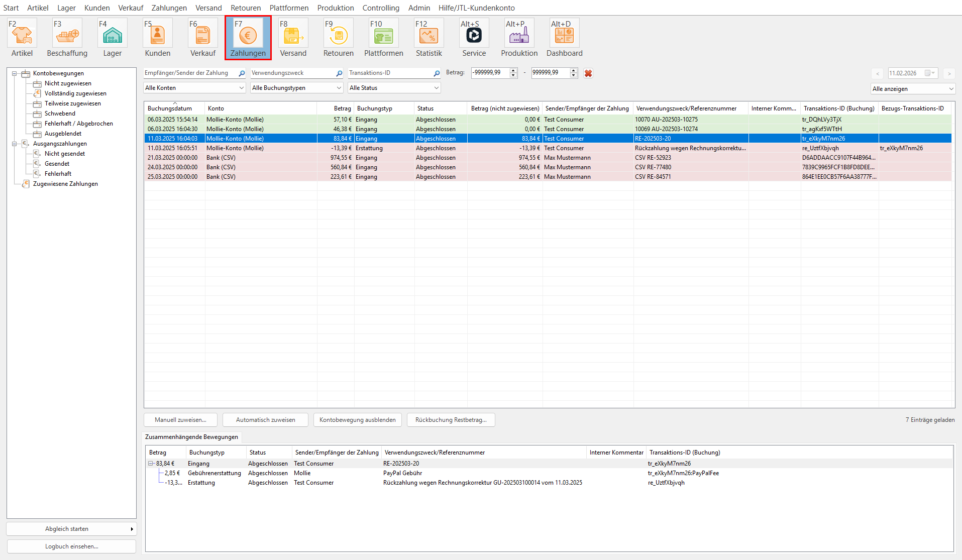Collapse the Kontobewegungen tree node
The width and height of the screenshot is (962, 560).
pyautogui.click(x=15, y=74)
